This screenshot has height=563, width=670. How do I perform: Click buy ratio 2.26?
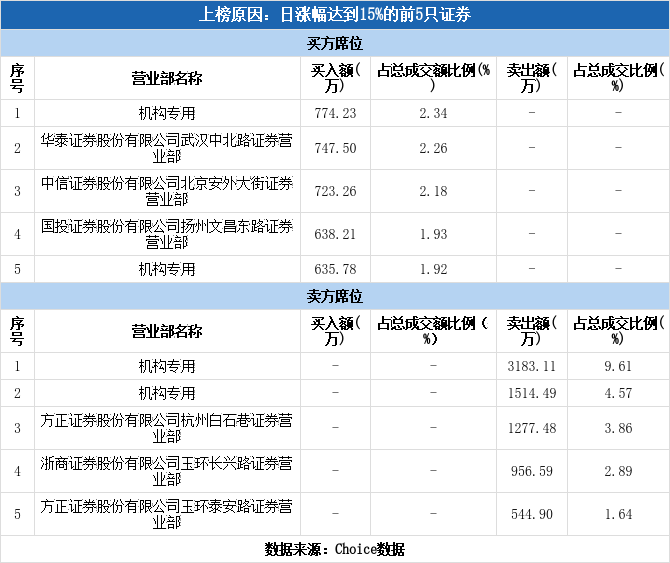[433, 148]
